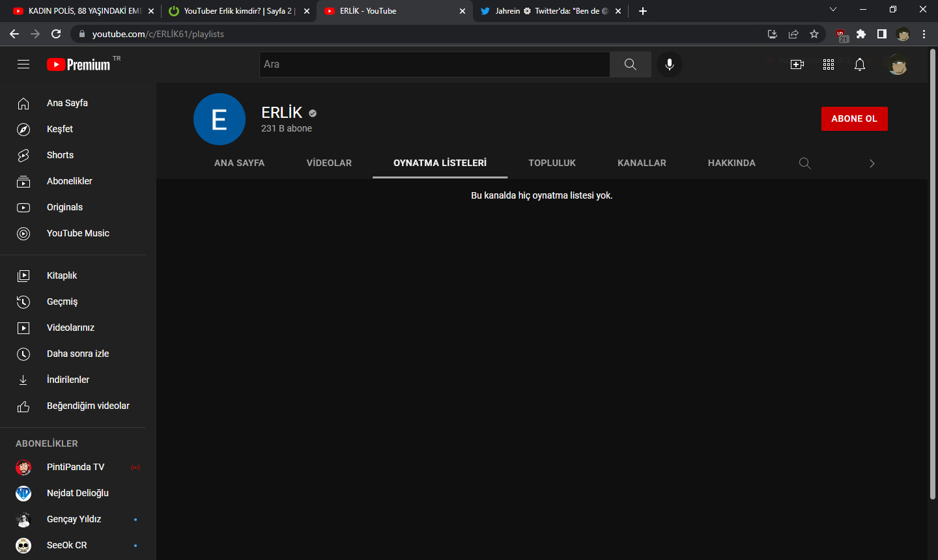Focus the Ara search field

435,64
